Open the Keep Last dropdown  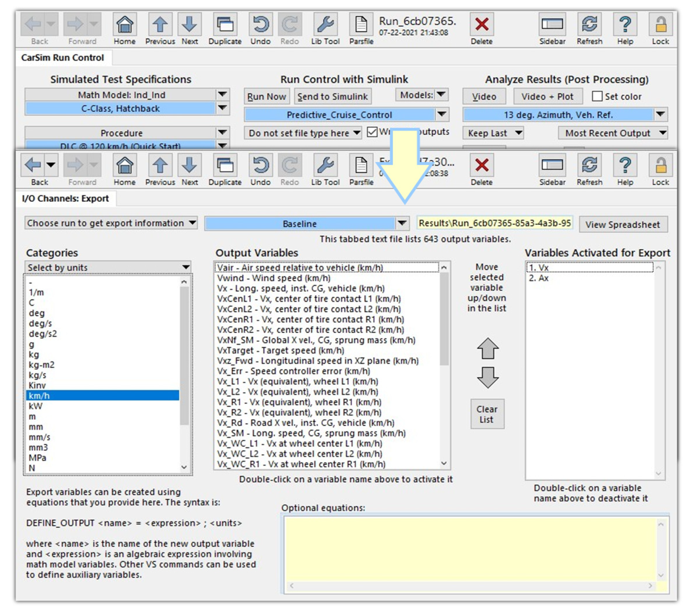point(493,133)
